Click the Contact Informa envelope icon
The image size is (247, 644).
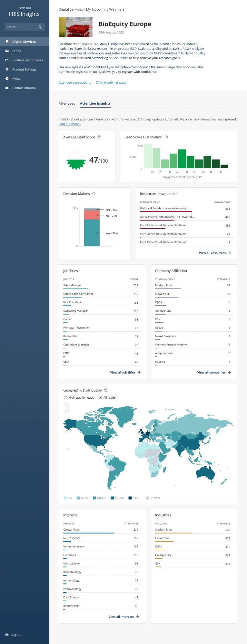click(7, 88)
